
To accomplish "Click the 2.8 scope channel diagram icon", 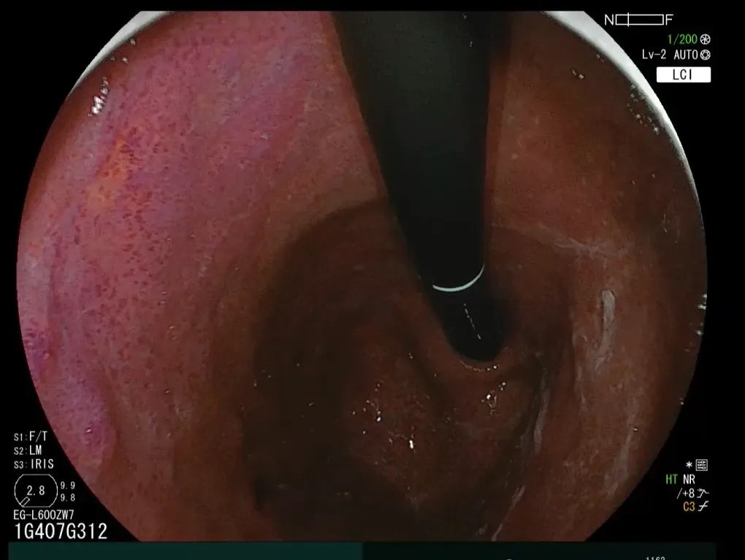I will coord(35,491).
